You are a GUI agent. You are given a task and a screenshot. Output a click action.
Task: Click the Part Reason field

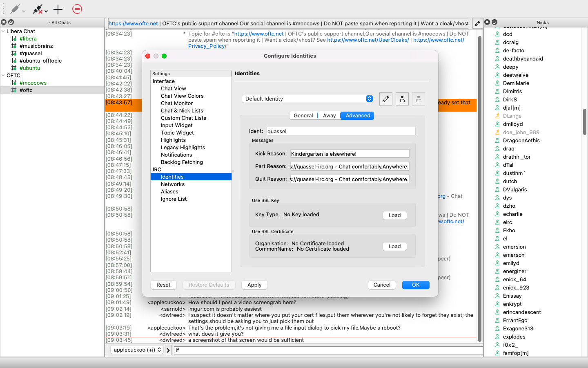[350, 166]
